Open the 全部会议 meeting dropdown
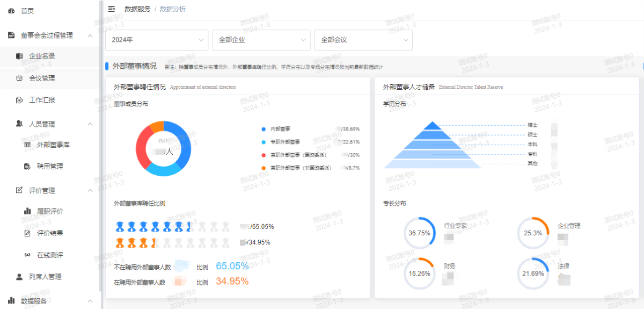The width and height of the screenshot is (644, 309). 363,40
